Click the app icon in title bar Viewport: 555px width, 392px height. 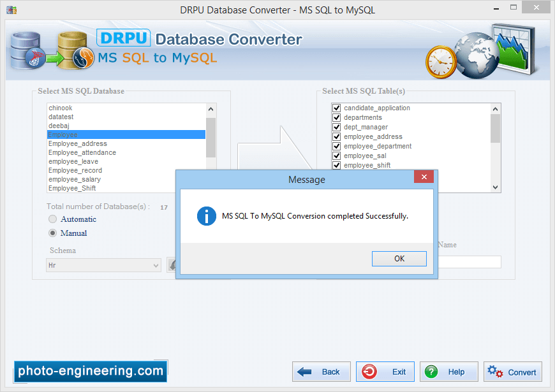click(11, 10)
